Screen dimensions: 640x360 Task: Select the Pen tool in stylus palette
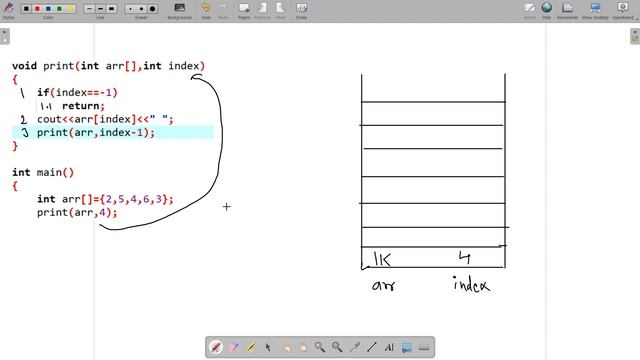(216, 347)
